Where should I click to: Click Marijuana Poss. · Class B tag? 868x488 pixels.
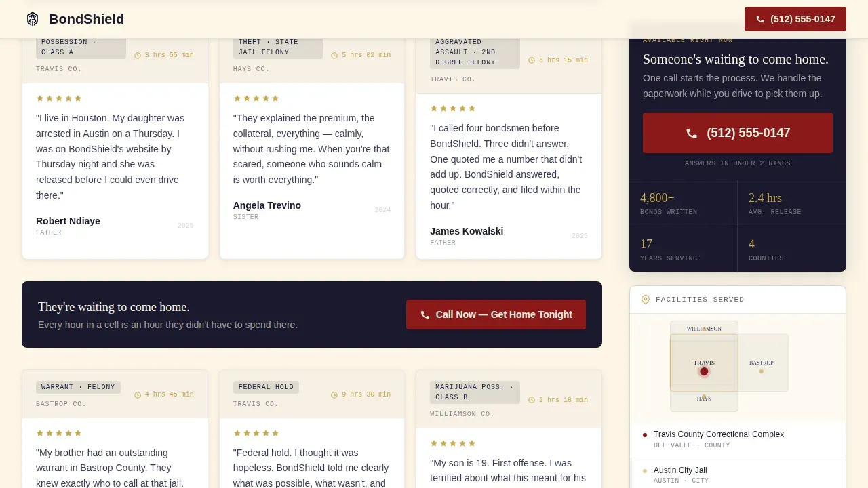[475, 392]
